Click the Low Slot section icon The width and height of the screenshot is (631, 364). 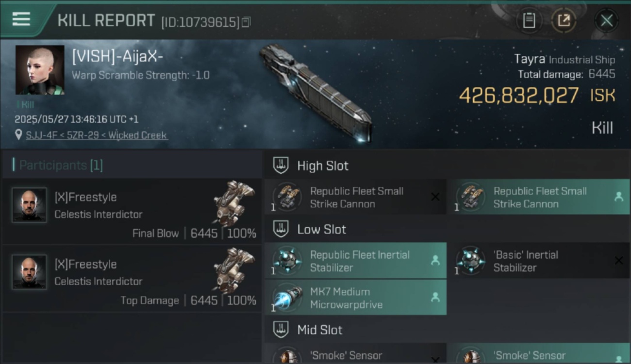pos(281,229)
